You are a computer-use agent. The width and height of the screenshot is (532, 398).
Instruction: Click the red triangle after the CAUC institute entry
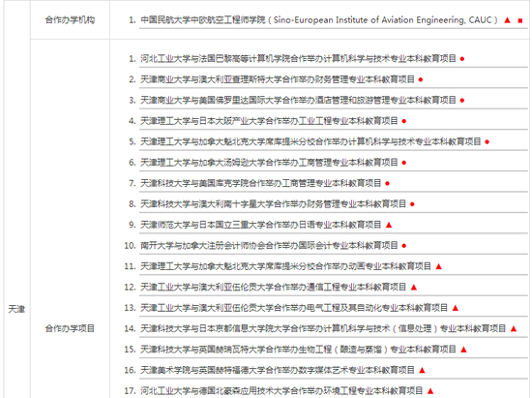point(507,20)
